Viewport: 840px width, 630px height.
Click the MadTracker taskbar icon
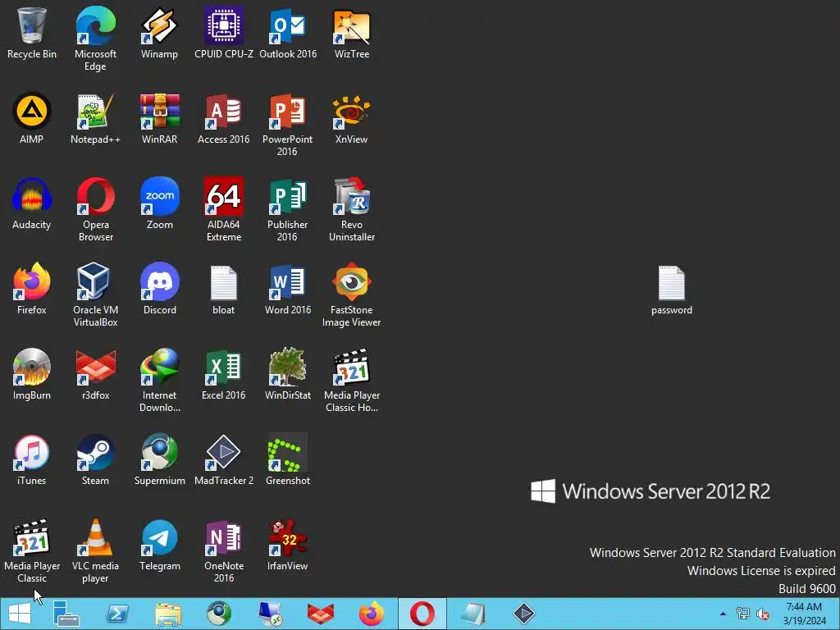pos(524,614)
